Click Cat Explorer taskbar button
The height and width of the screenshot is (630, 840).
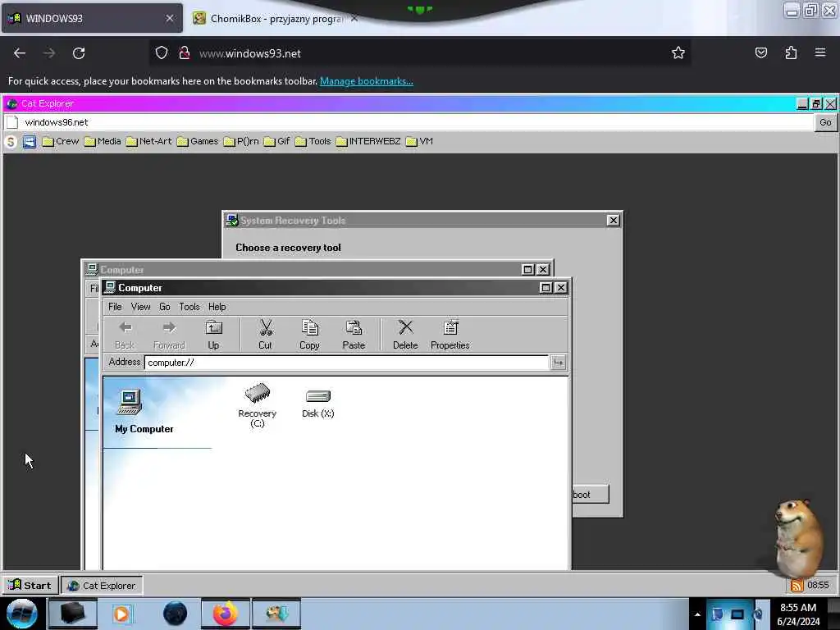point(101,586)
